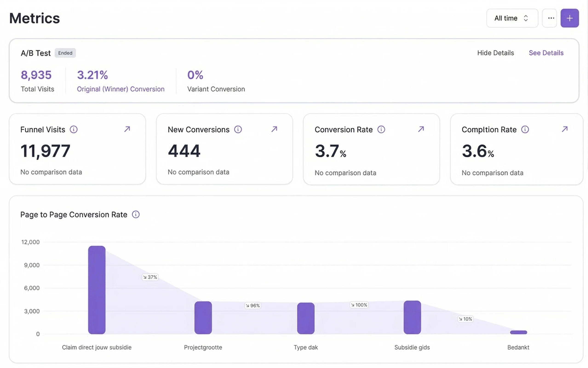
Task: Collapse A/B test with Hide Details
Action: [495, 53]
